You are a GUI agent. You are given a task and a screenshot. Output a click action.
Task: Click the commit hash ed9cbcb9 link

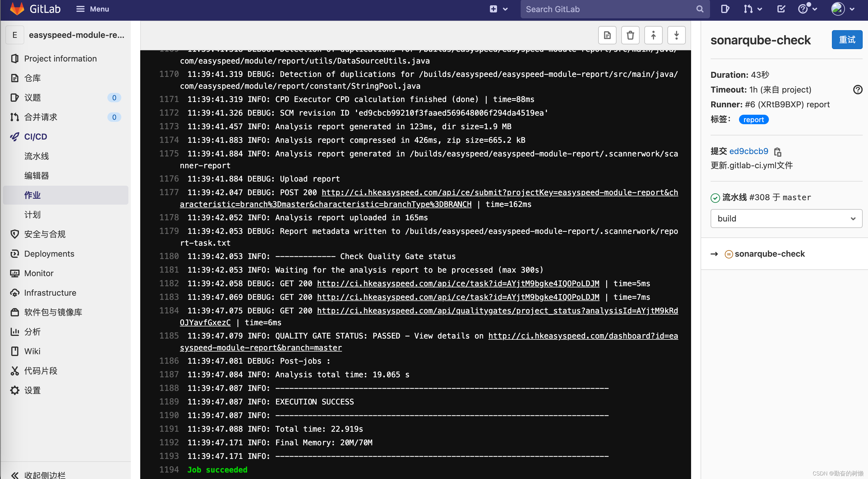[748, 151]
